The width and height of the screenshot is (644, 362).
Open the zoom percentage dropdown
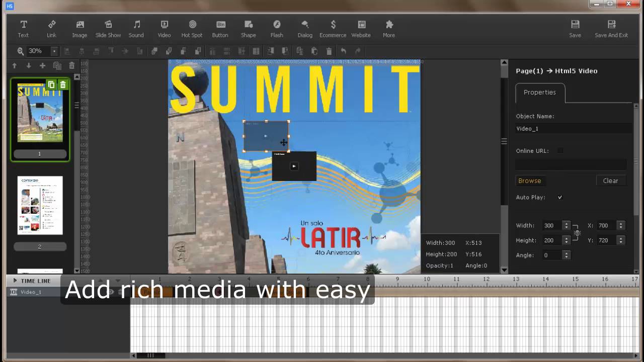[54, 51]
